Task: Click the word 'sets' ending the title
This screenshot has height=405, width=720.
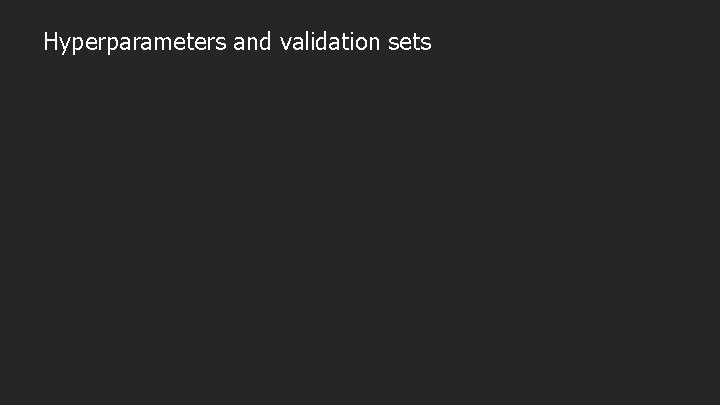Action: pyautogui.click(x=410, y=42)
